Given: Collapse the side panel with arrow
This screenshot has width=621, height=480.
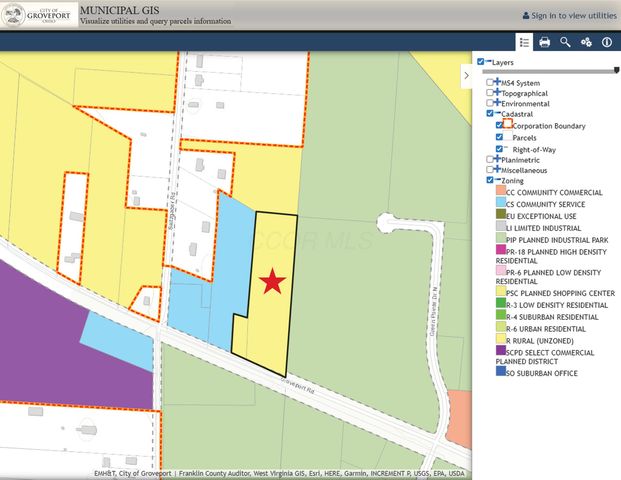Looking at the screenshot, I should 466,75.
